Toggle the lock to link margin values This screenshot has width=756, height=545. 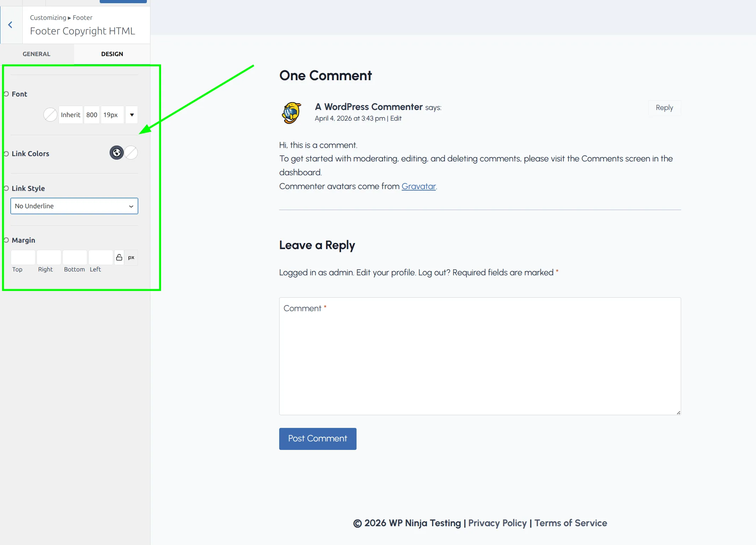click(119, 257)
